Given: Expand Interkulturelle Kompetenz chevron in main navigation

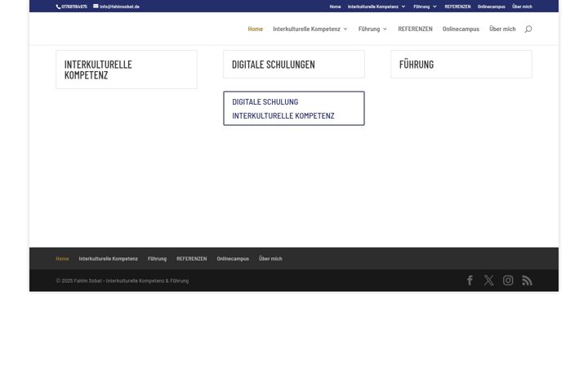Looking at the screenshot, I should [x=345, y=29].
